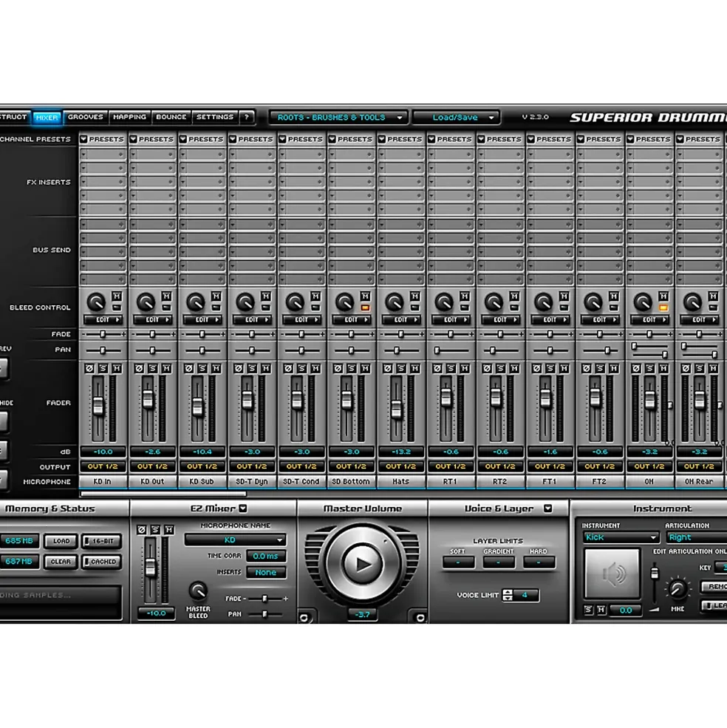Toggle the orange bleed indicator on OH
The width and height of the screenshot is (727, 728).
coord(663,307)
